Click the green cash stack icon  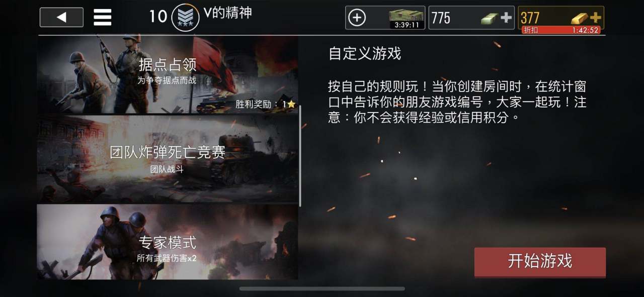pos(490,19)
